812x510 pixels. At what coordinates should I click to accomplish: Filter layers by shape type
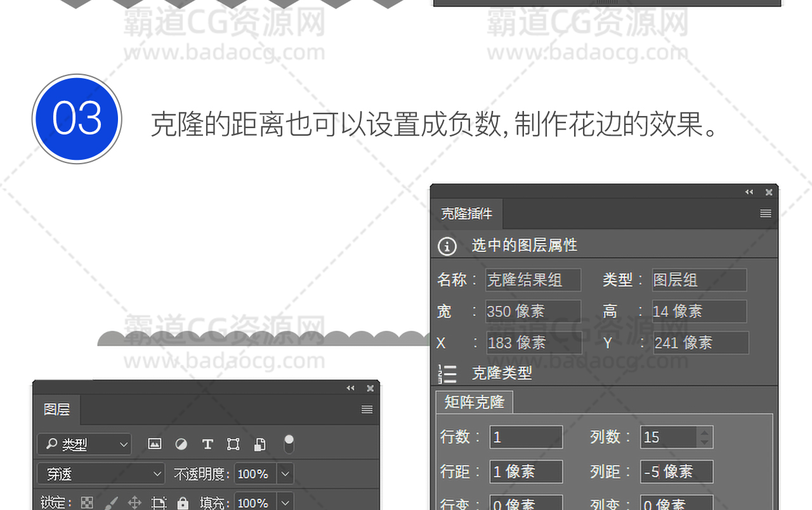pyautogui.click(x=233, y=444)
